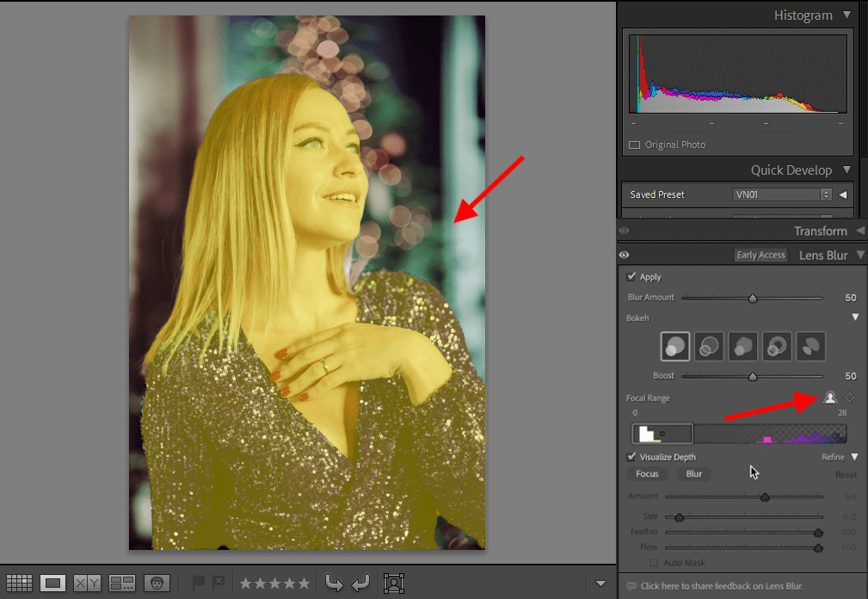The width and height of the screenshot is (868, 599).
Task: Open People view face icon
Action: coord(157,583)
